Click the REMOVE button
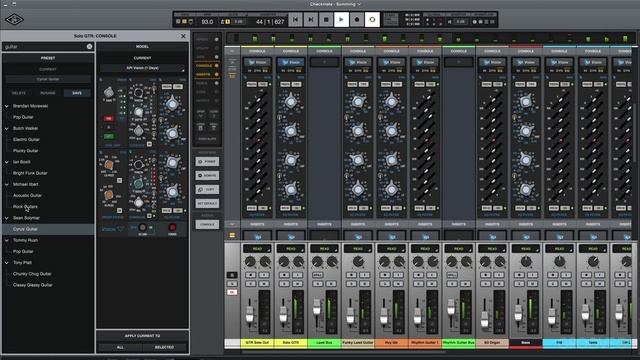 [207, 176]
